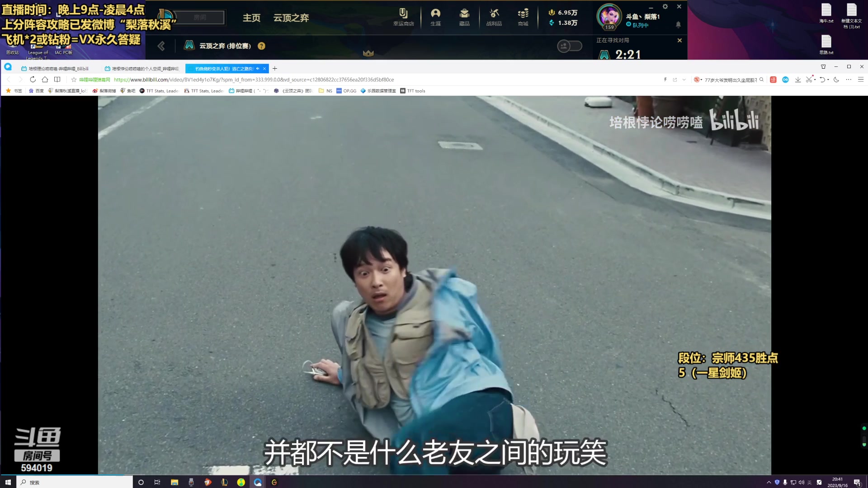Screen dimensions: 868x488
Task: Open 思路.txt desktop file
Action: tap(826, 44)
